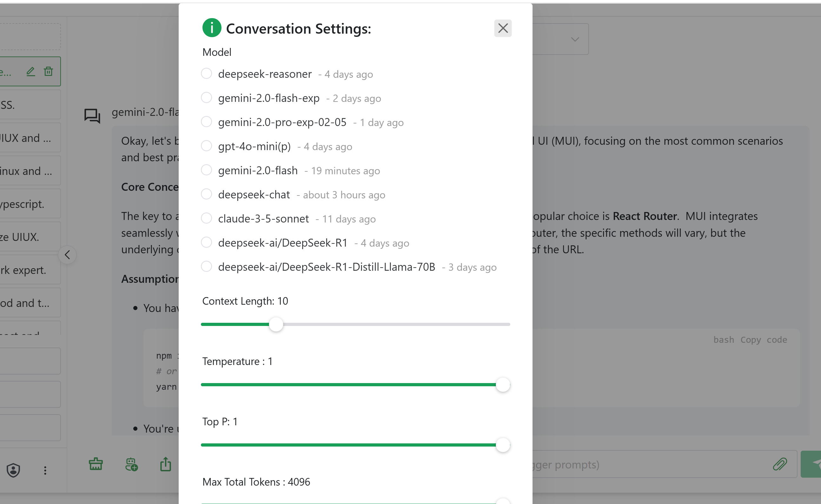The image size is (821, 504).
Task: Click 'code' label in the code block header
Action: (x=777, y=340)
